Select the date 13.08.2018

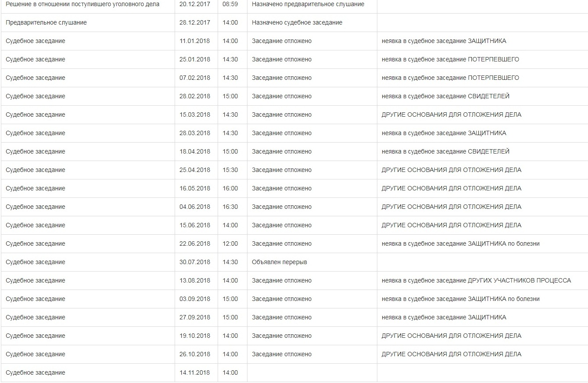point(195,280)
